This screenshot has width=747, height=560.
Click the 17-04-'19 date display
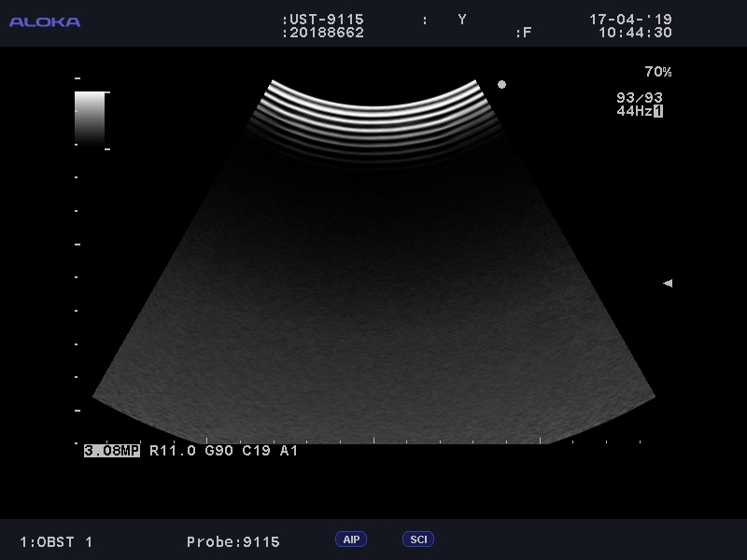(630, 20)
